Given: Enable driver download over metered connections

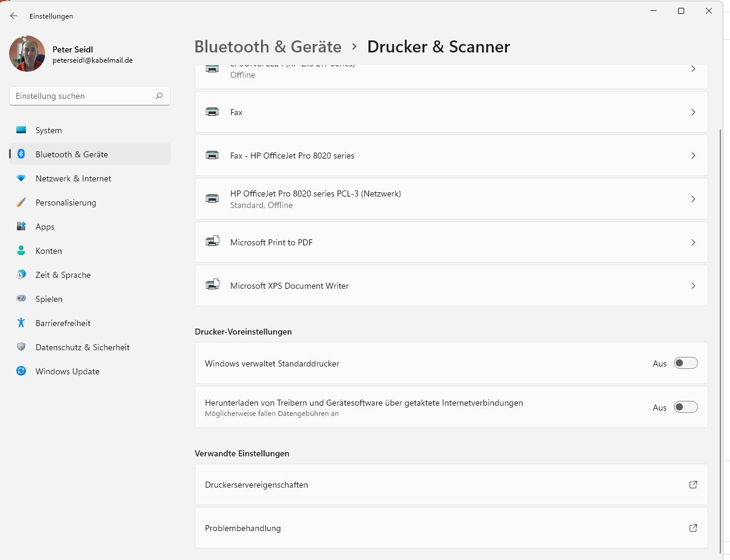Looking at the screenshot, I should click(x=685, y=407).
